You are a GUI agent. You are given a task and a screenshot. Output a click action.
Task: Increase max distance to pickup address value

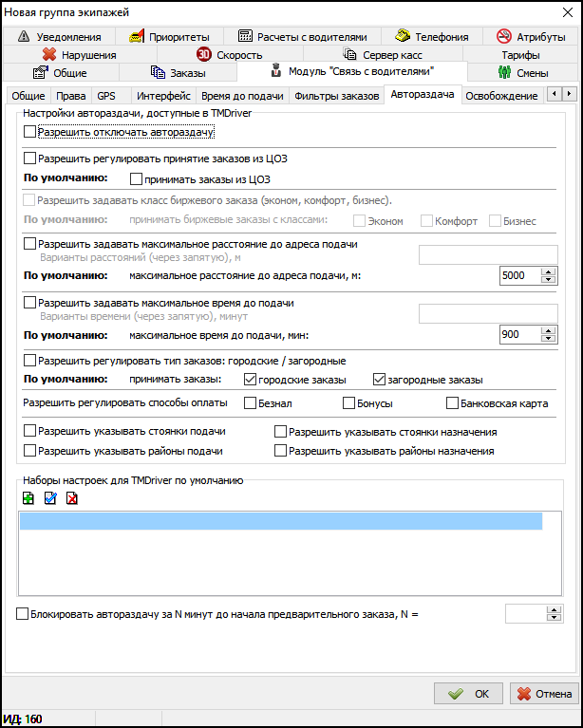point(548,271)
